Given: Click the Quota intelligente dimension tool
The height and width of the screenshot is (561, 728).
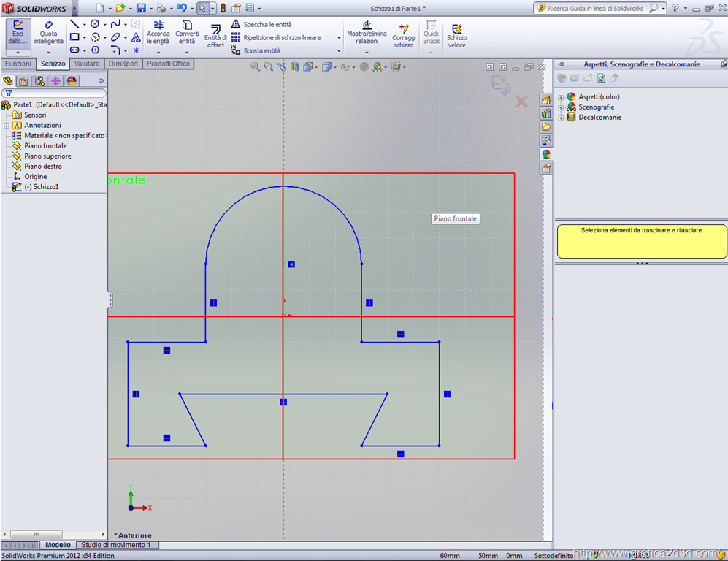Looking at the screenshot, I should (48, 33).
